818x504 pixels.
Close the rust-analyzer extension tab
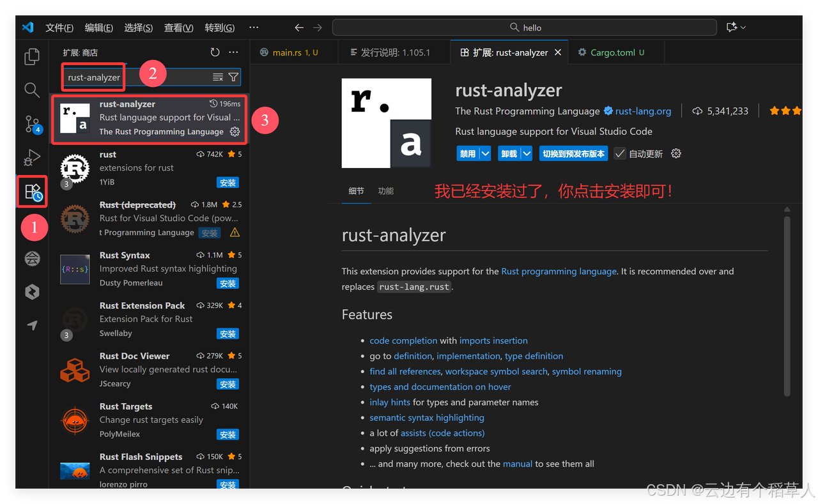[558, 52]
